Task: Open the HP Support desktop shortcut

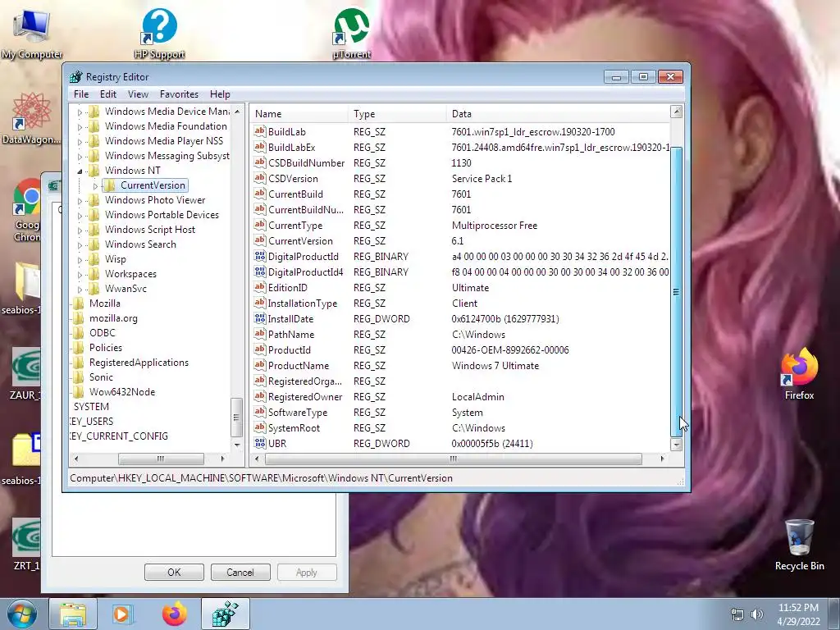Action: (159, 33)
